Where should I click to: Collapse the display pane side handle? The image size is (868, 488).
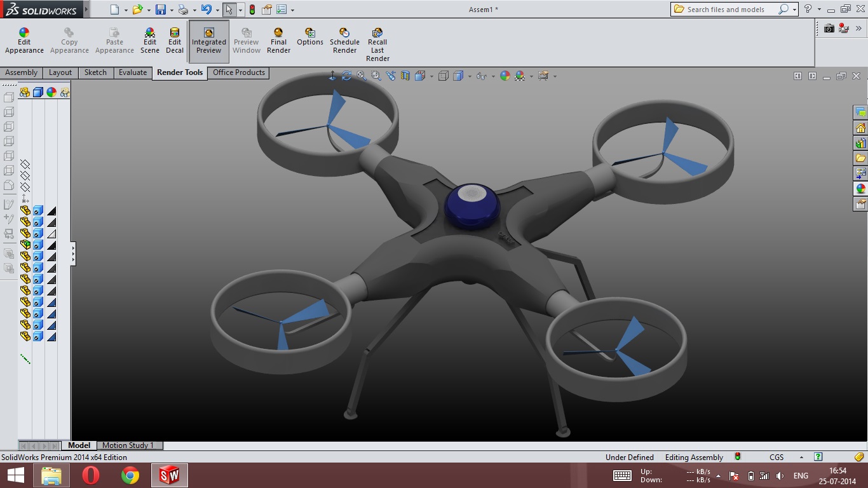coord(74,254)
